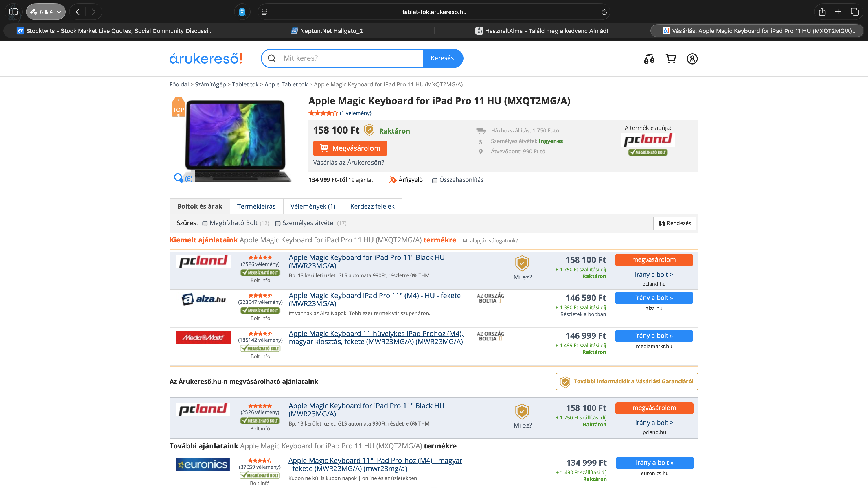The height and width of the screenshot is (488, 868).
Task: Switch to the Kérdezz felelek tab
Action: pos(372,206)
